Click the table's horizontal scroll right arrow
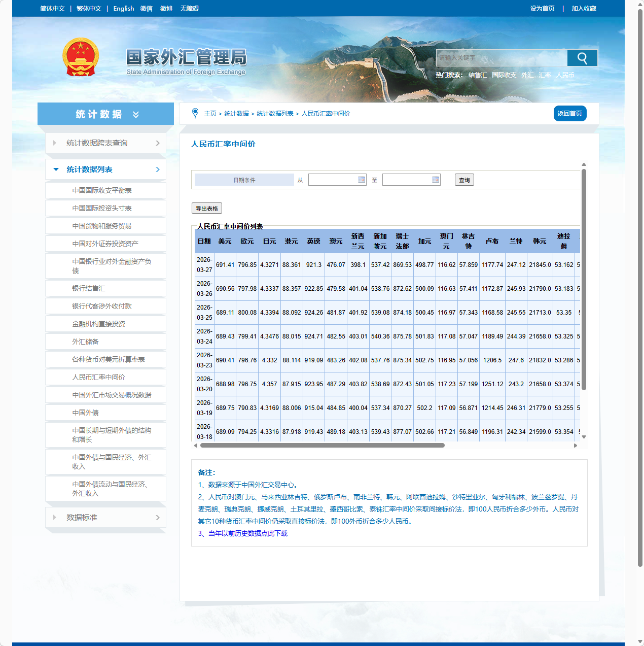Screen dimensions: 644x646 tap(576, 446)
